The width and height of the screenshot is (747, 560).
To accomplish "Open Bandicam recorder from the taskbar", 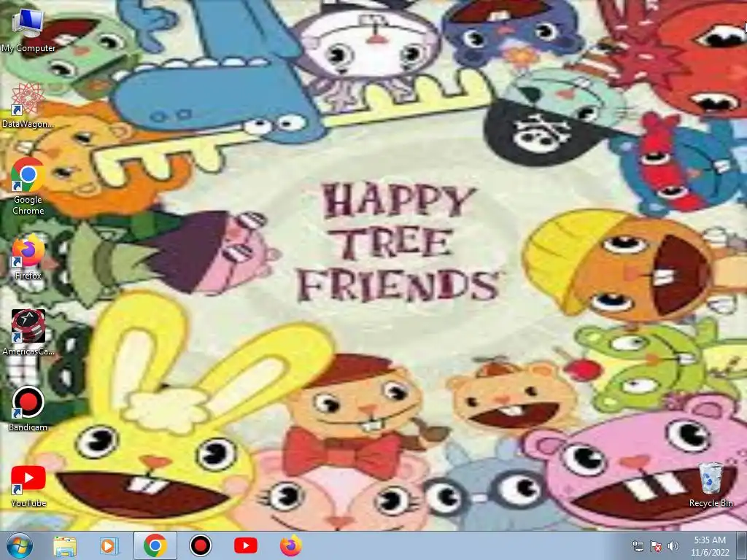I will pyautogui.click(x=201, y=545).
